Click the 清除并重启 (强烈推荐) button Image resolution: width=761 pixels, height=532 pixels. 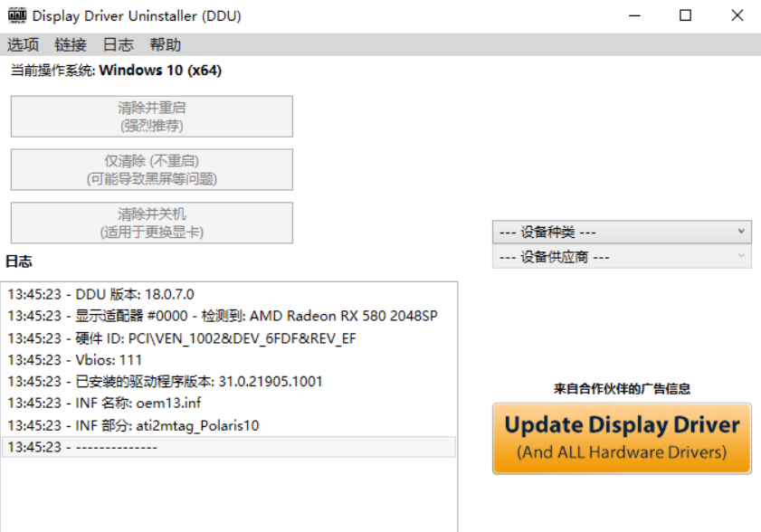click(x=152, y=117)
